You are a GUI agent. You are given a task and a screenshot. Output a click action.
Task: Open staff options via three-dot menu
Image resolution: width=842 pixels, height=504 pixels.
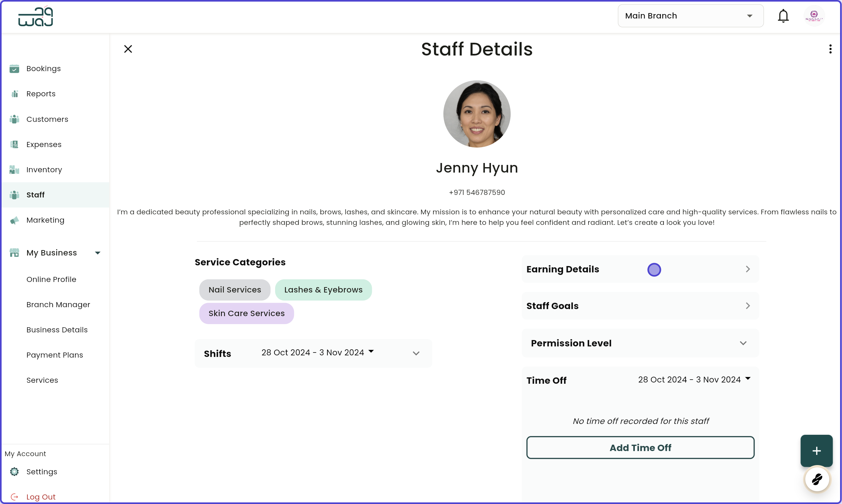click(830, 49)
